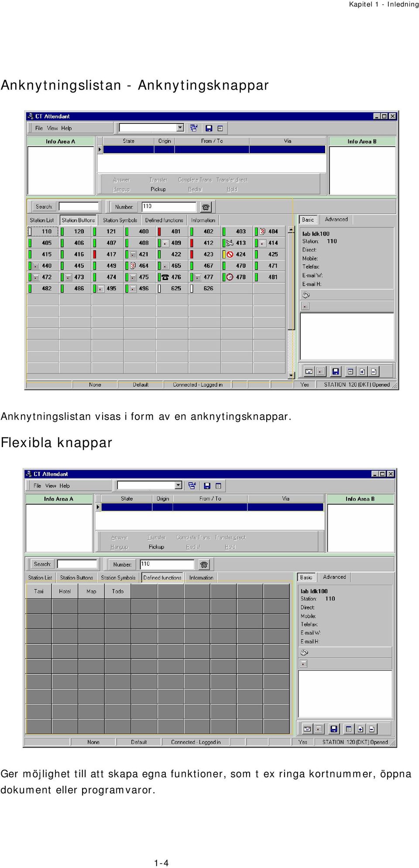This screenshot has height=868, width=419.
Task: Click the save diskette icon in lower window top toolbar
Action: pyautogui.click(x=207, y=485)
